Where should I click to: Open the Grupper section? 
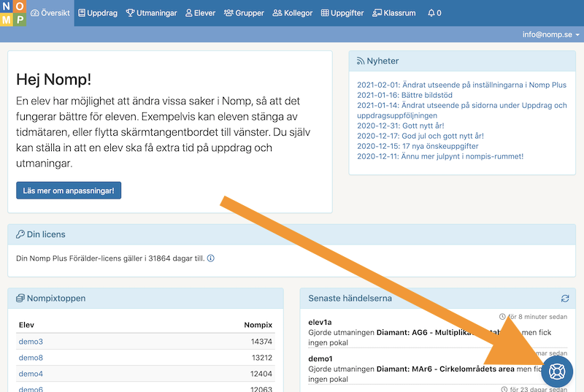(244, 13)
